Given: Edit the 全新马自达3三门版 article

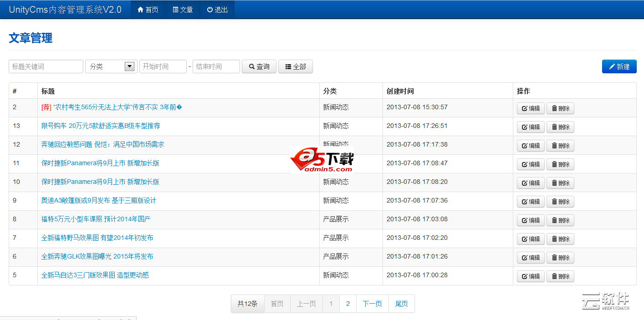Looking at the screenshot, I should tap(531, 276).
